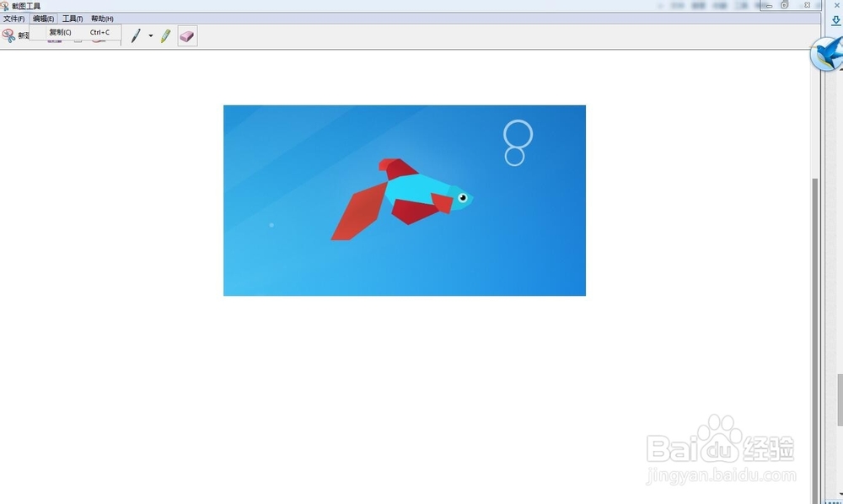Screen dimensions: 843x504
Task: Select the pink Eraser tool
Action: pyautogui.click(x=187, y=36)
